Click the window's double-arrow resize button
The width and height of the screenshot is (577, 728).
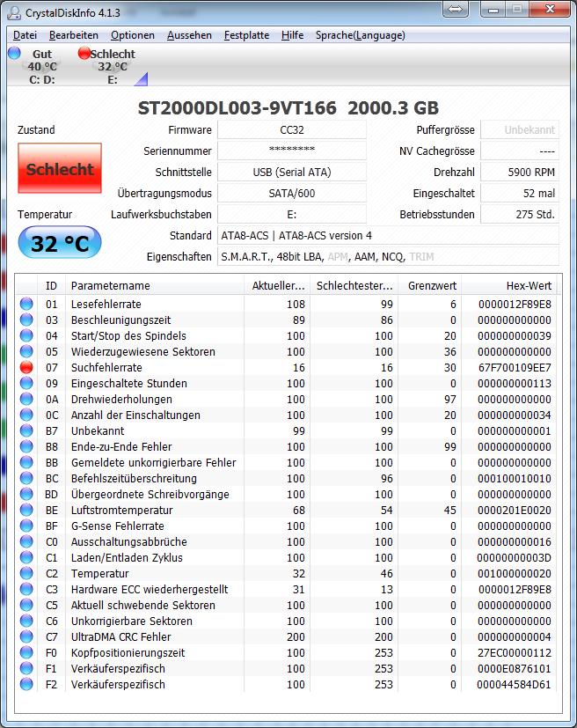(x=455, y=10)
